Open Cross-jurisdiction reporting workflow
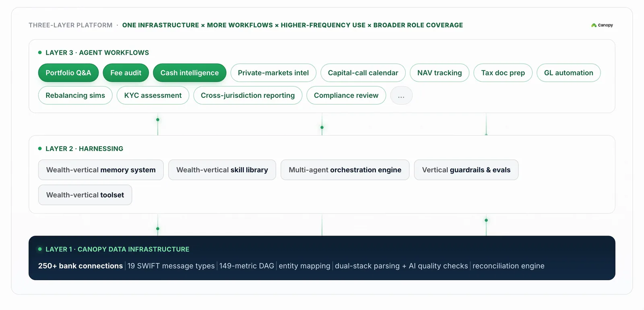The height and width of the screenshot is (310, 644). pyautogui.click(x=248, y=95)
